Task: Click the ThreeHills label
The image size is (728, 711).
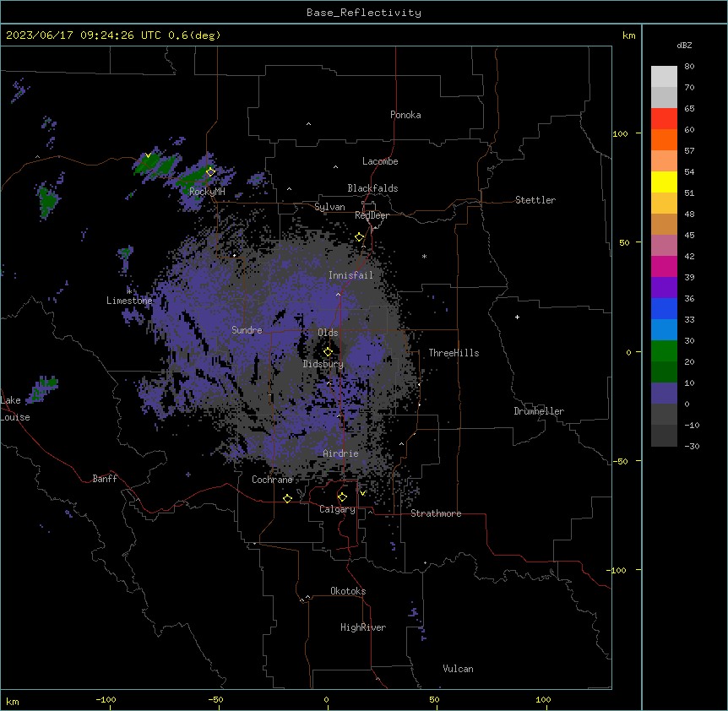Action: point(454,353)
